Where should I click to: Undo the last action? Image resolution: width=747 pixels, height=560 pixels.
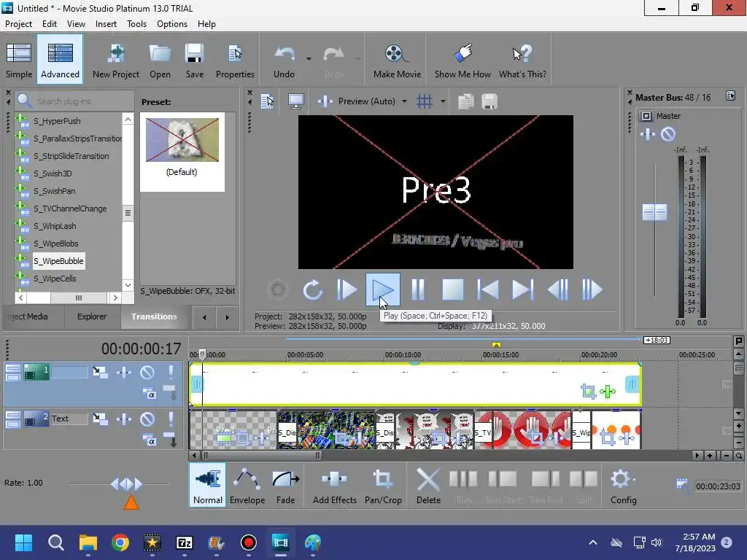[x=284, y=60]
